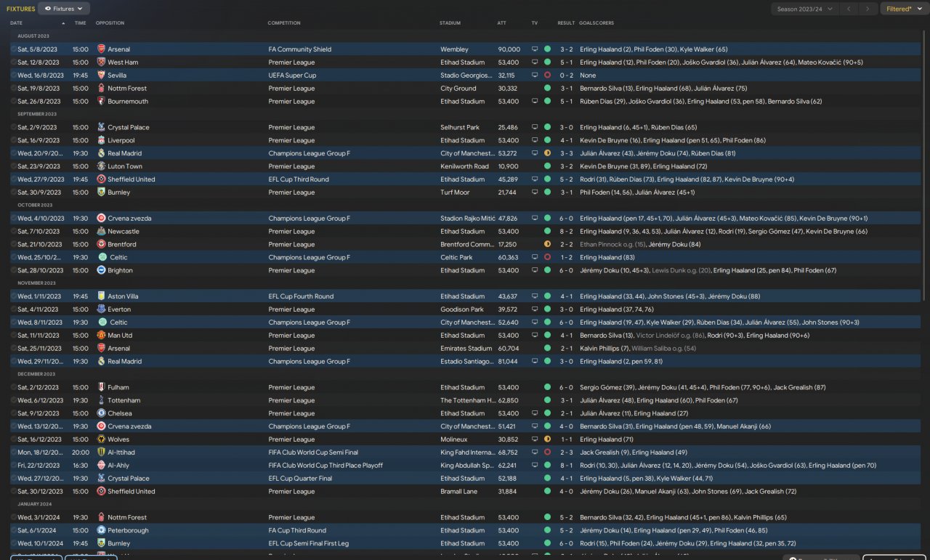Click the Luton Town club badge

[101, 167]
